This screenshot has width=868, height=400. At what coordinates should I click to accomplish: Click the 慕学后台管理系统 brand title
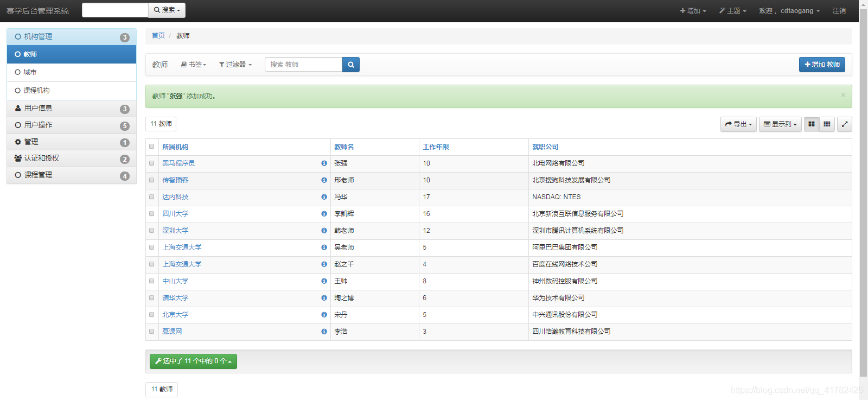click(37, 11)
